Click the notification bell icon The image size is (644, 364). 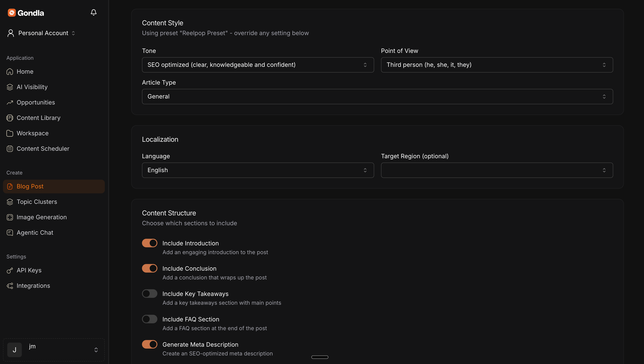pyautogui.click(x=93, y=12)
